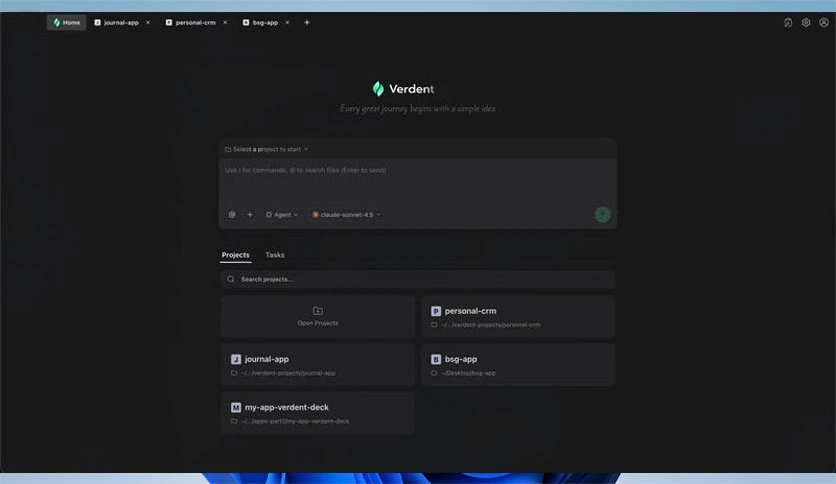Click the journal-app folder path text

288,373
